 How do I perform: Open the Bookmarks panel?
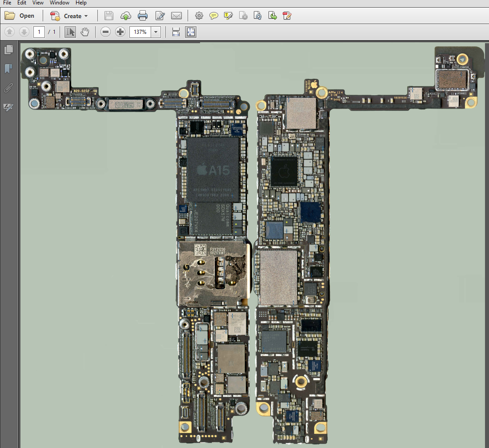pos(8,69)
